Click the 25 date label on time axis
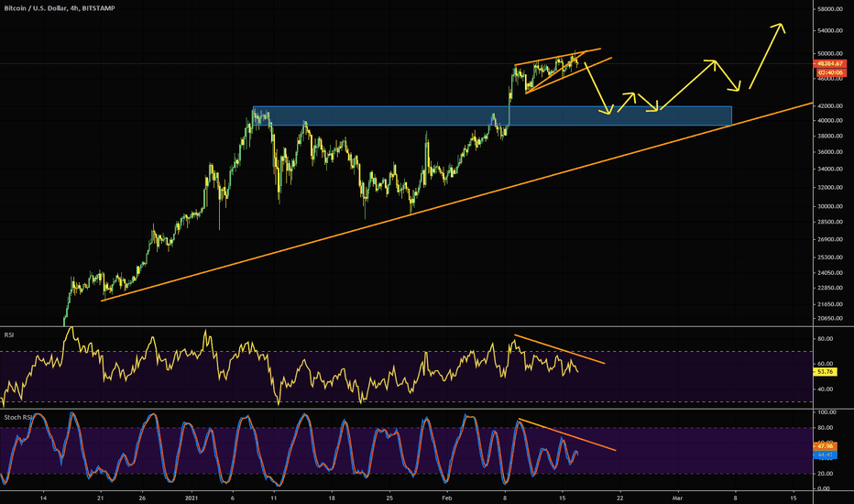854x504 pixels. point(389,498)
